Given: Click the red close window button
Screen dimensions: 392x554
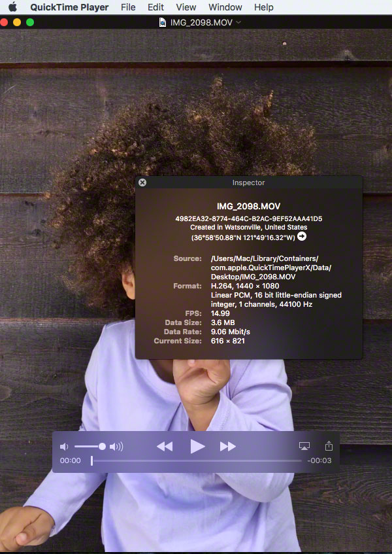Looking at the screenshot, I should (4, 22).
